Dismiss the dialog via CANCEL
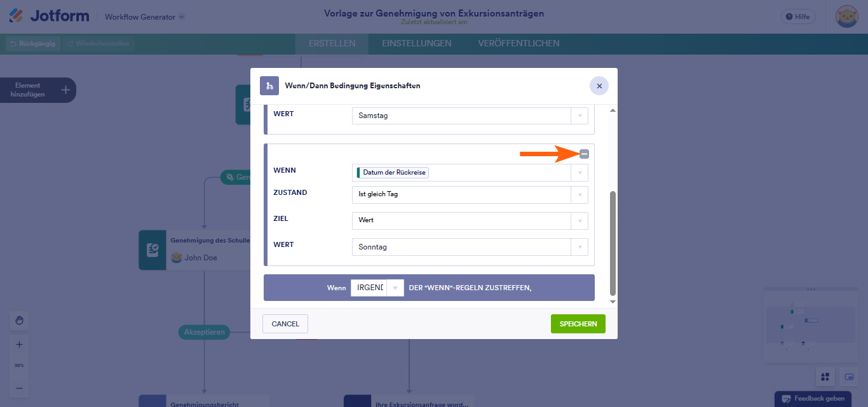 tap(285, 323)
